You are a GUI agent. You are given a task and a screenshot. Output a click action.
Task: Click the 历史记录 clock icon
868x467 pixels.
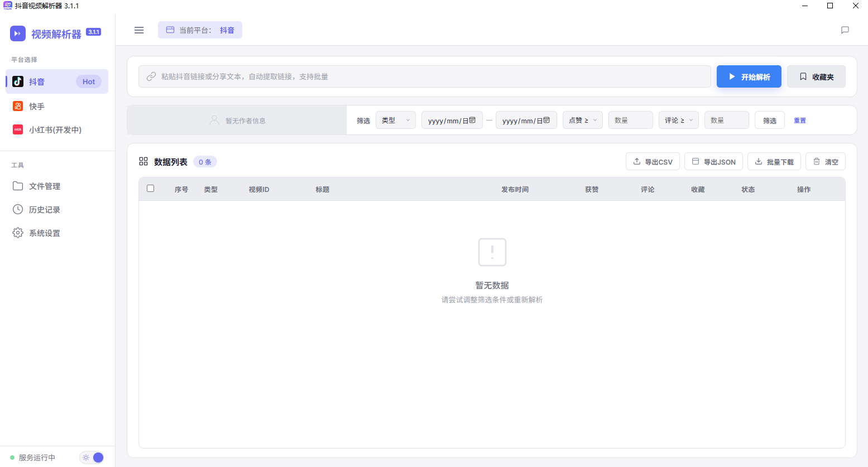point(18,209)
